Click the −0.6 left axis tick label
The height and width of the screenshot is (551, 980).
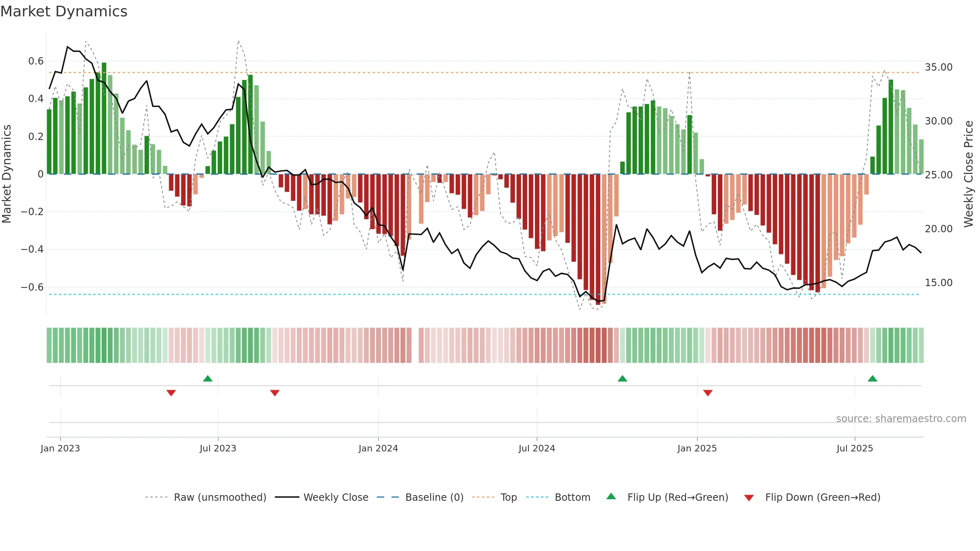32,287
